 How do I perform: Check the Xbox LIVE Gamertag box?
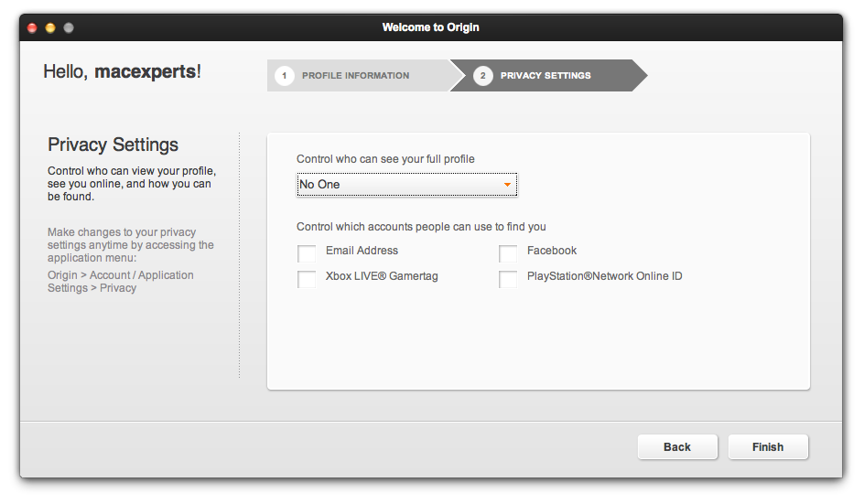coord(307,278)
